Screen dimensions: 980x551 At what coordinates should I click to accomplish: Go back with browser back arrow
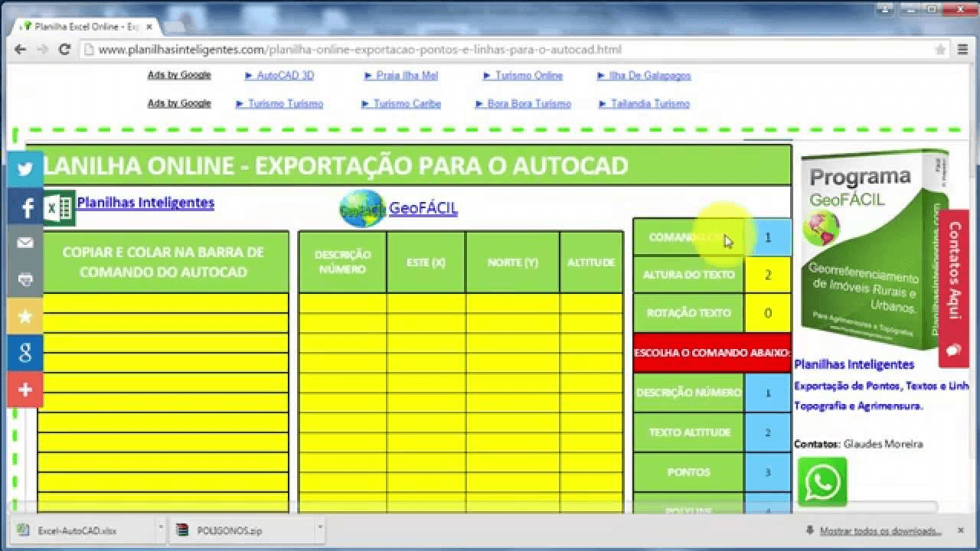click(x=21, y=49)
